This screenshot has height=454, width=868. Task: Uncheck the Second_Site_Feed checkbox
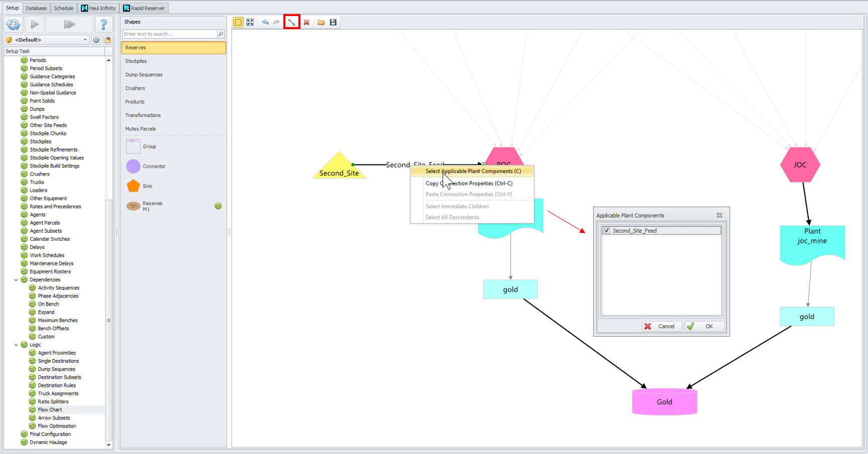pyautogui.click(x=607, y=231)
